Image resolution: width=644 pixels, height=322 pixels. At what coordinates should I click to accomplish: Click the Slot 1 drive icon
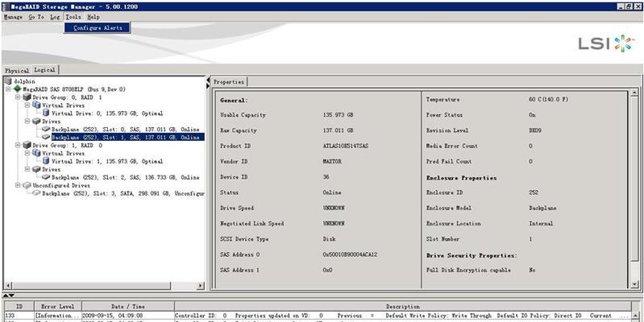point(46,137)
